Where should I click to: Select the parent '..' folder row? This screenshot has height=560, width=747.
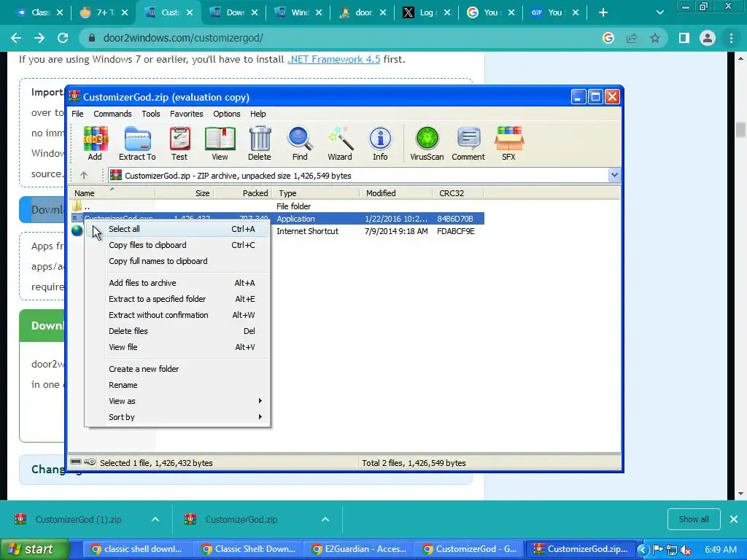276,206
